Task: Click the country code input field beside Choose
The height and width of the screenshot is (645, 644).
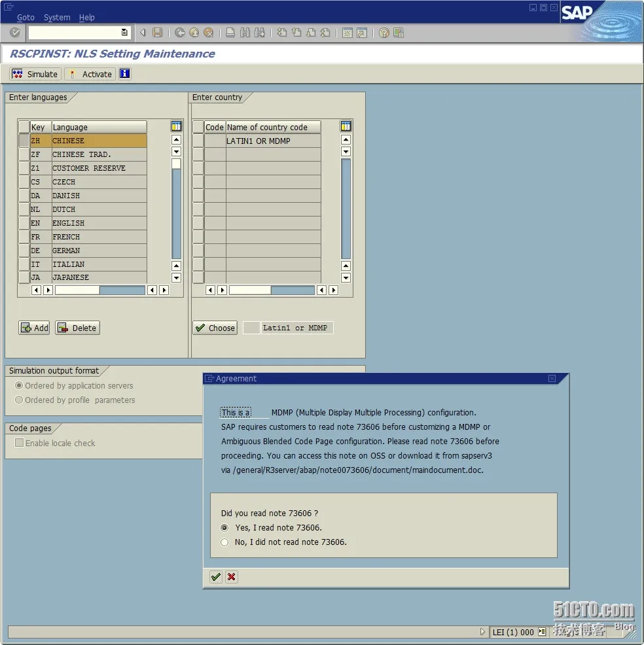Action: (x=251, y=328)
